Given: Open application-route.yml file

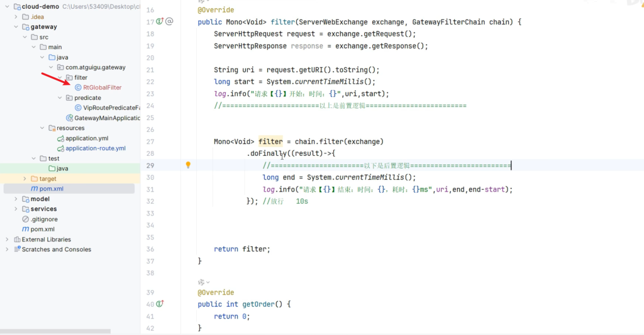Looking at the screenshot, I should tap(95, 148).
